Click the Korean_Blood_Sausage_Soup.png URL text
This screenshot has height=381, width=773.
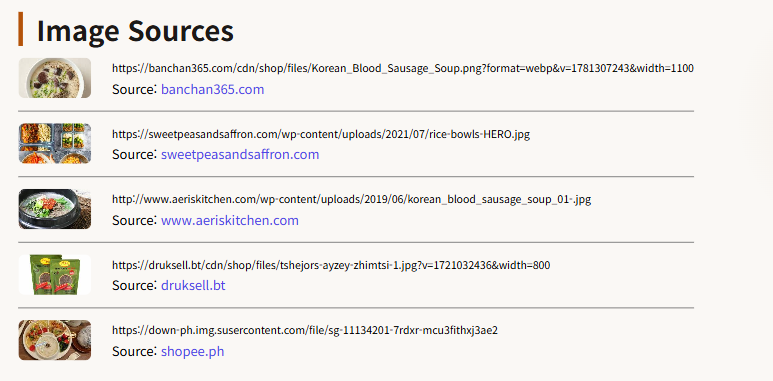(403, 69)
